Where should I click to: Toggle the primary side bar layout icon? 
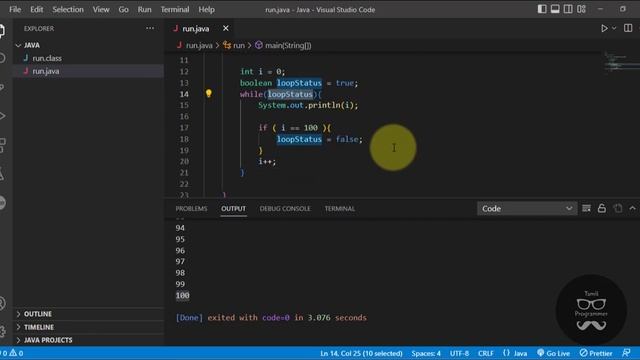pos(542,9)
